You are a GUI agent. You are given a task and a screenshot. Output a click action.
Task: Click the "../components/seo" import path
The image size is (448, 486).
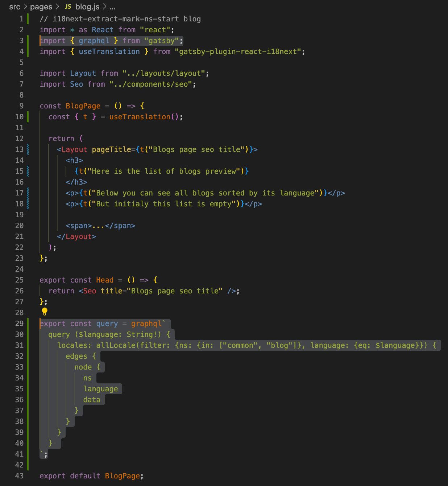151,84
